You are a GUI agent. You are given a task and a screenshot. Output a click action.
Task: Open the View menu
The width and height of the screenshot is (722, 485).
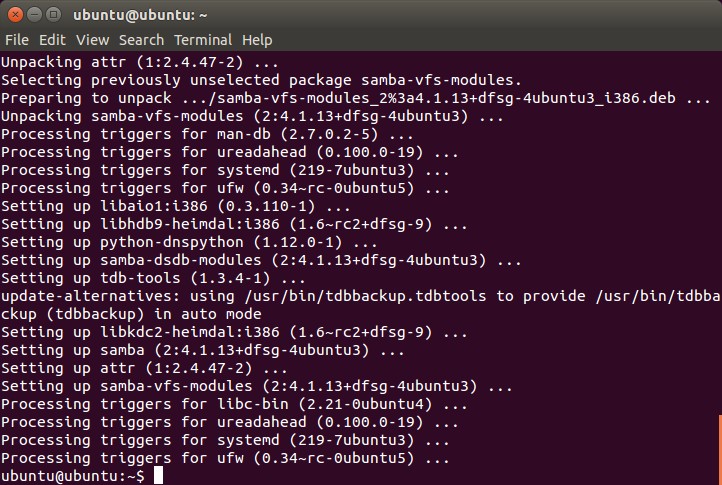coord(92,40)
